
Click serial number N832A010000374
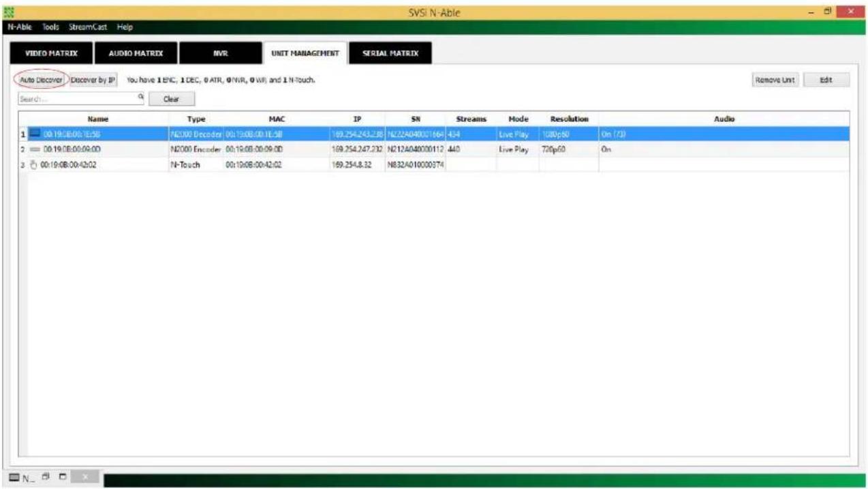[415, 164]
